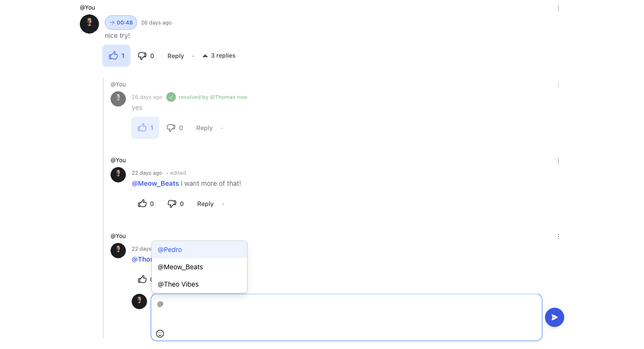
Task: Open the overflow menu on the bottom thread
Action: pos(558,236)
